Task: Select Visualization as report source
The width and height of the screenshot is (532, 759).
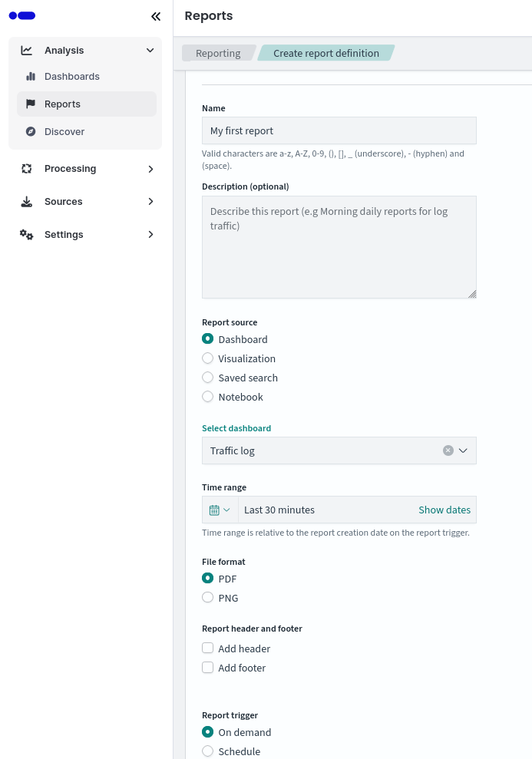Action: pyautogui.click(x=208, y=358)
